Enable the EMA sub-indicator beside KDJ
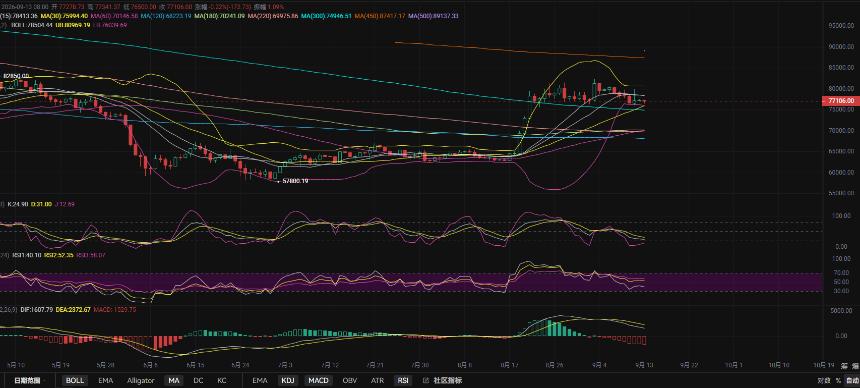Screen dimensions: 860x388 click(x=259, y=380)
